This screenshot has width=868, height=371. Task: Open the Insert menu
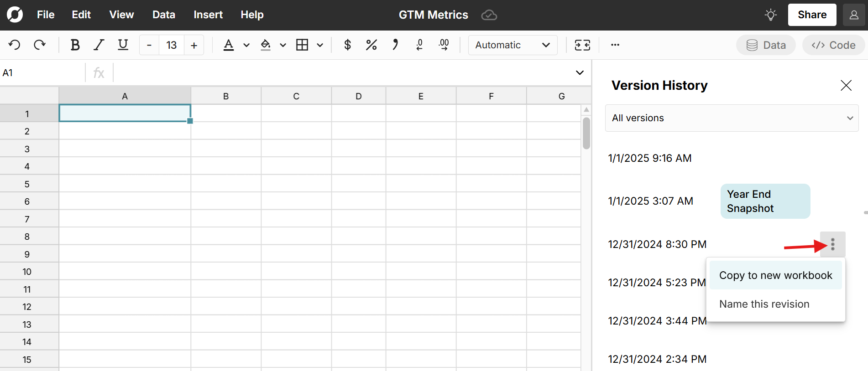pos(208,15)
